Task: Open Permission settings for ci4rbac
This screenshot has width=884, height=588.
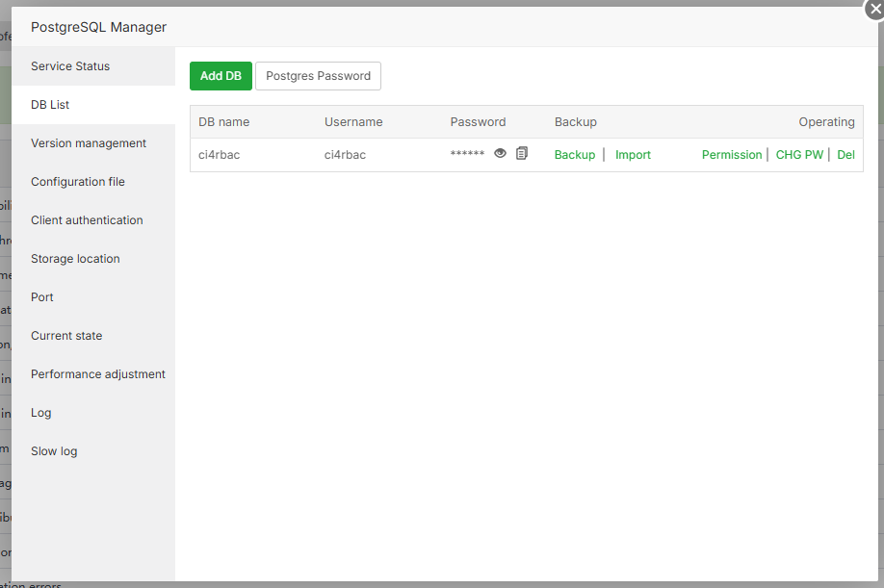Action: [x=732, y=154]
